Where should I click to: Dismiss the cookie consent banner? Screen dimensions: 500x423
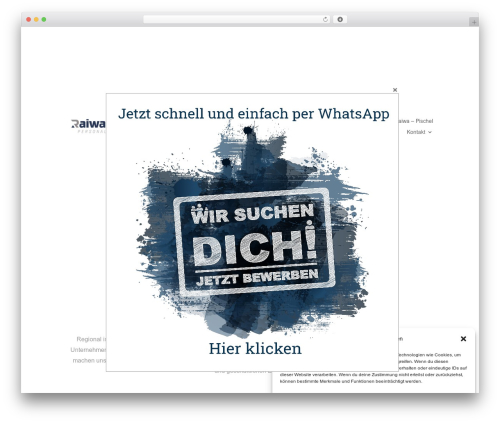(463, 339)
